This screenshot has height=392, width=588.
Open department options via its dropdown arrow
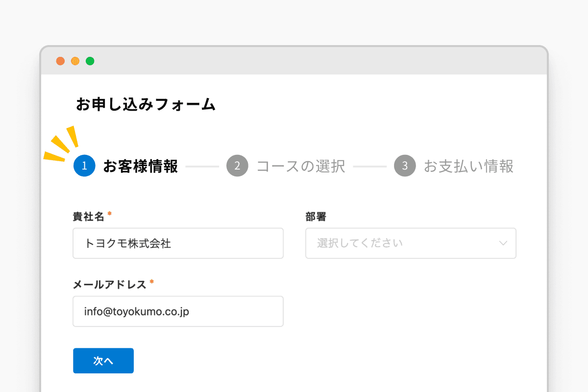[504, 243]
